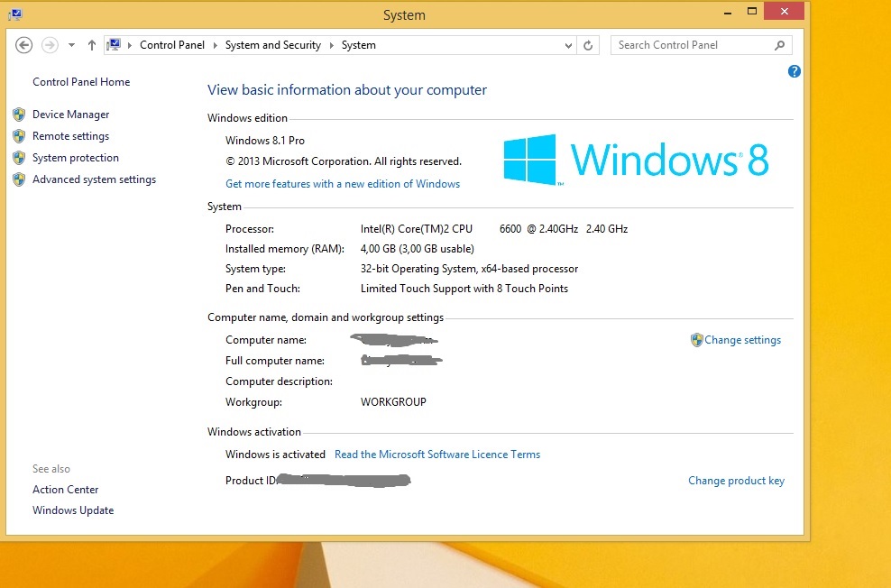This screenshot has width=891, height=588.
Task: Click the 32-bit Operating System value
Action: [x=469, y=269]
